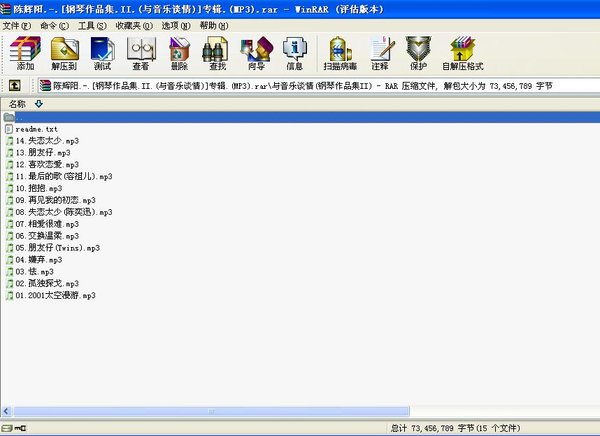600x436 pixels.
Task: Open the 工具(S) menu
Action: click(92, 26)
